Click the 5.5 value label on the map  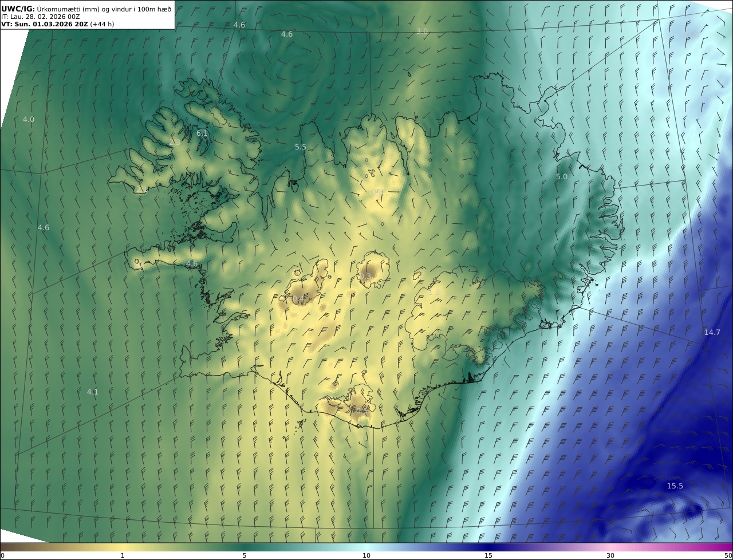click(x=301, y=147)
